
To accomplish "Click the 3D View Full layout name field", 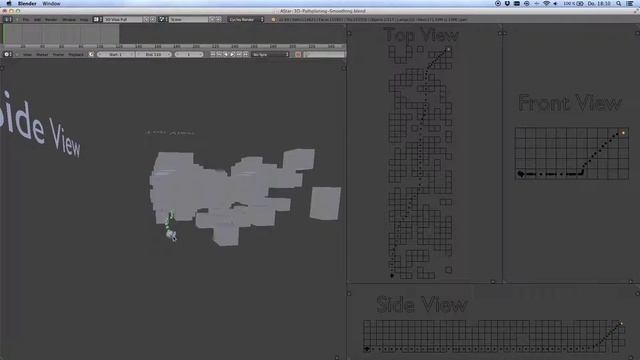I will coord(123,19).
